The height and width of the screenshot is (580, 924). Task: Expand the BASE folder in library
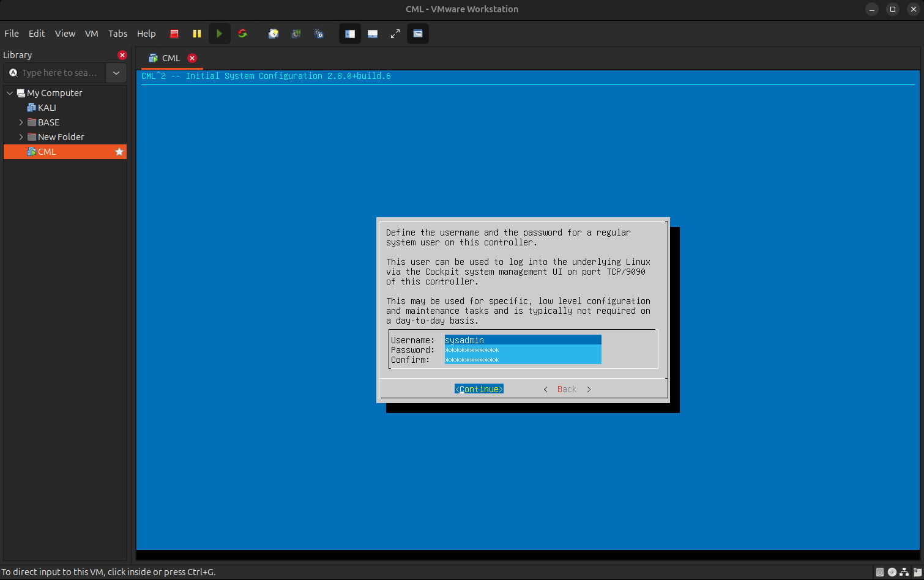tap(21, 122)
